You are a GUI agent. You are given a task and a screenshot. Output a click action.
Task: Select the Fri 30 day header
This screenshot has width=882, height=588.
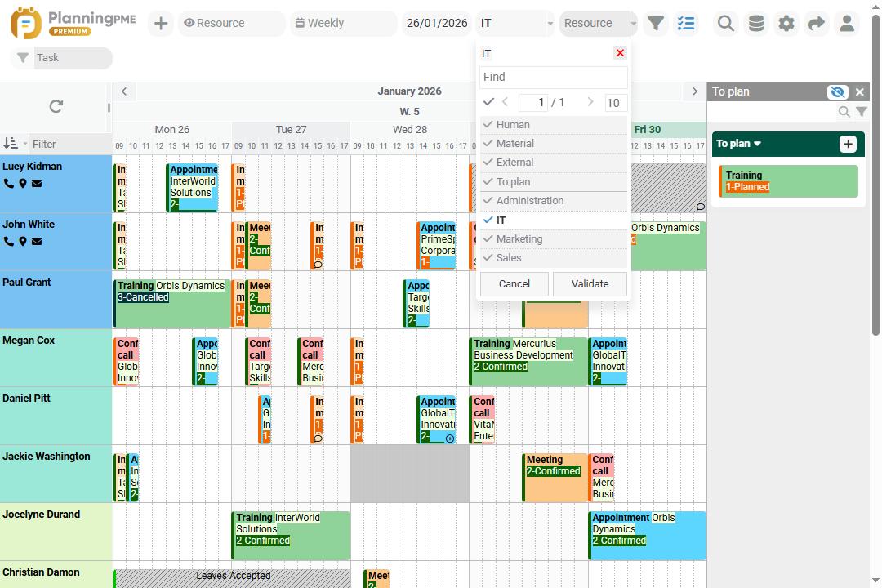point(648,129)
